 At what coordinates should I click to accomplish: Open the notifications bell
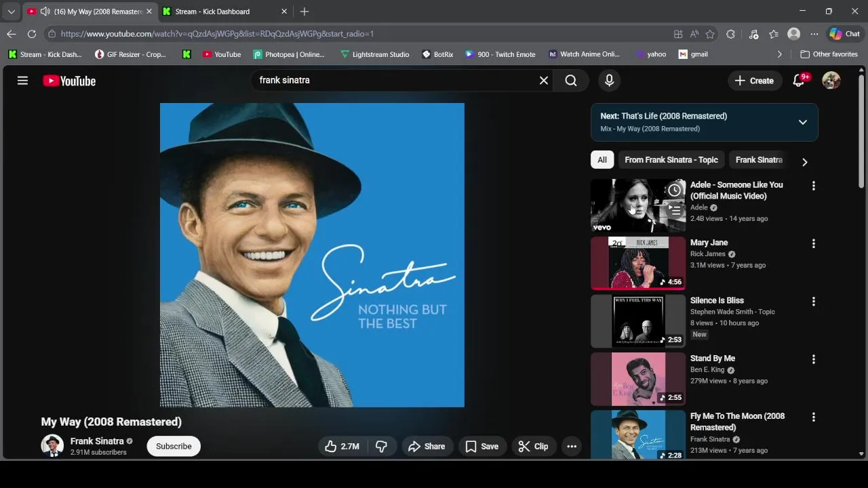click(799, 81)
